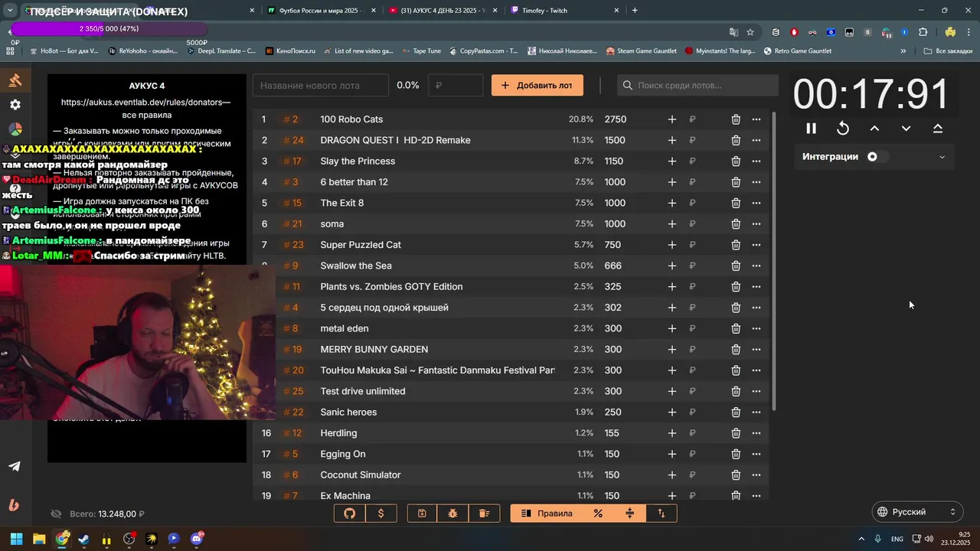Viewport: 980px width, 551px height.
Task: Open more options for metal eden
Action: pos(756,328)
